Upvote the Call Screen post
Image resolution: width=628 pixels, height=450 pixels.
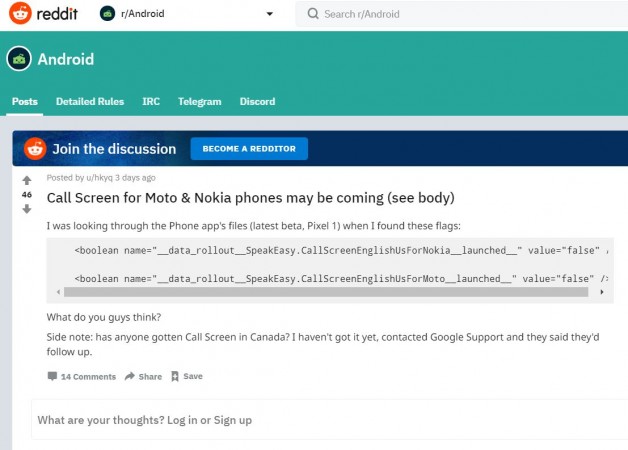(27, 181)
